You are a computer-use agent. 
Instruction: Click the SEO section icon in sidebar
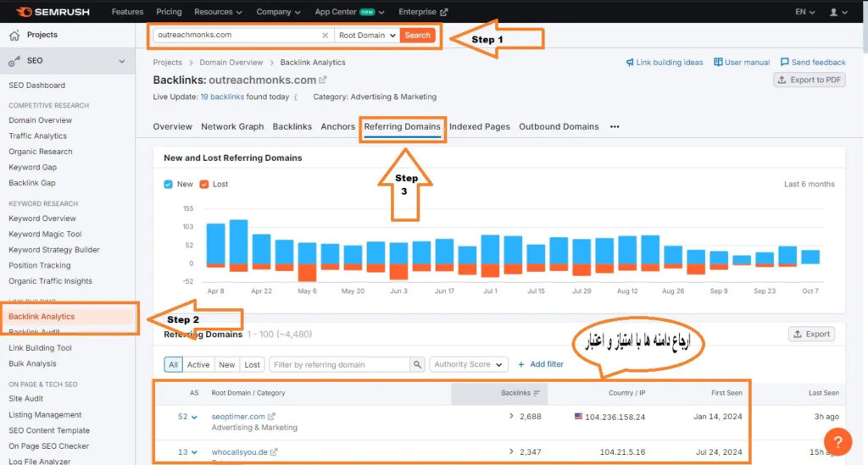[14, 61]
